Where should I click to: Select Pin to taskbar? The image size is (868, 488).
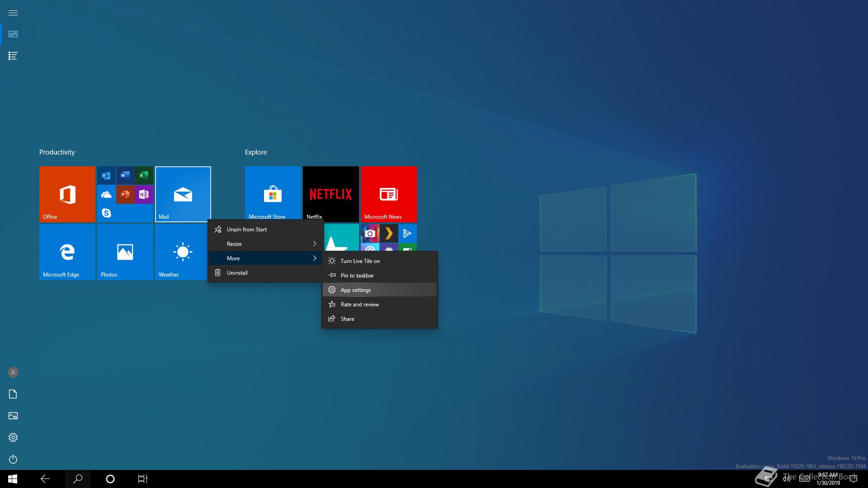point(380,276)
